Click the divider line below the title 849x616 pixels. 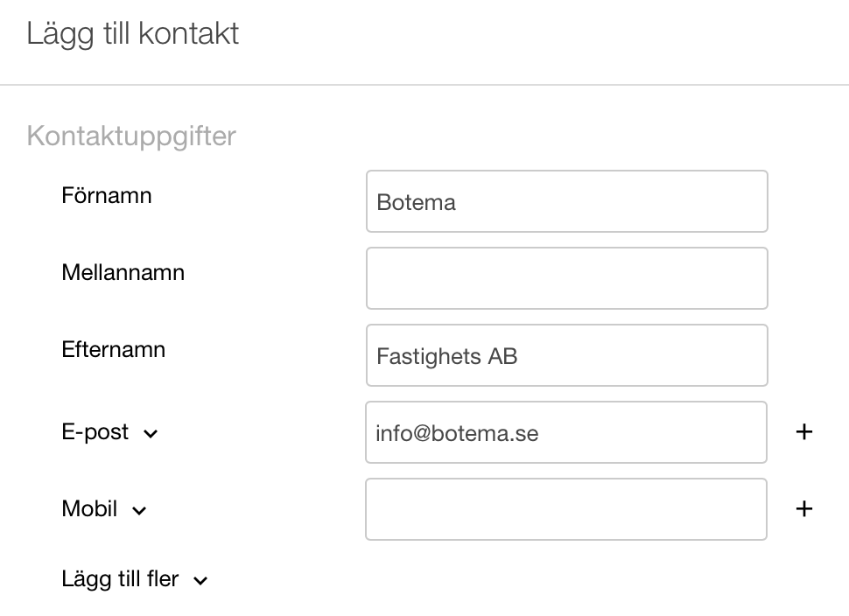coord(424,85)
